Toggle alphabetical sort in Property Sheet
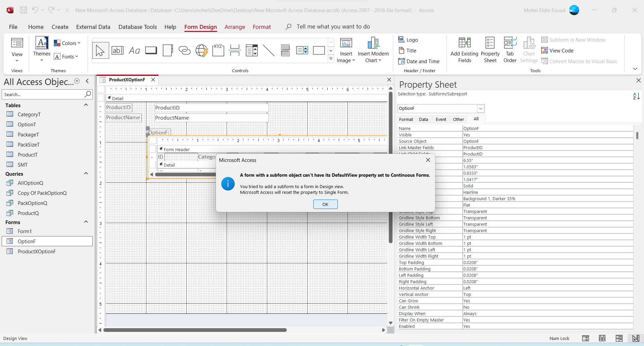The width and height of the screenshot is (644, 346). pos(636,96)
